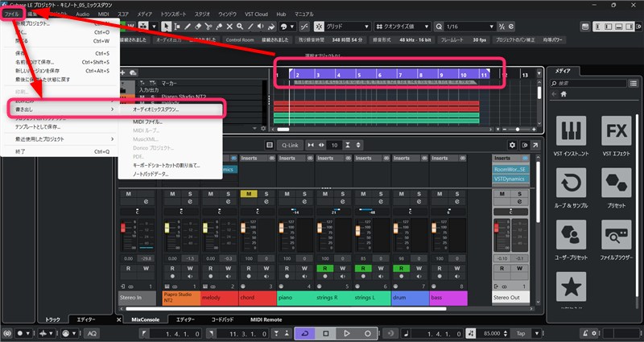Toggle the Snap on/off button
The width and height of the screenshot is (644, 342).
click(319, 27)
